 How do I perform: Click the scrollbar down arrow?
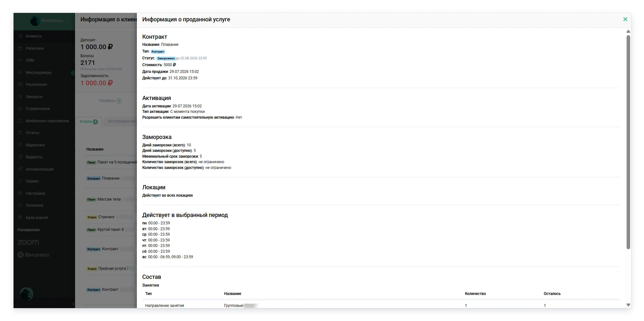pos(628,305)
